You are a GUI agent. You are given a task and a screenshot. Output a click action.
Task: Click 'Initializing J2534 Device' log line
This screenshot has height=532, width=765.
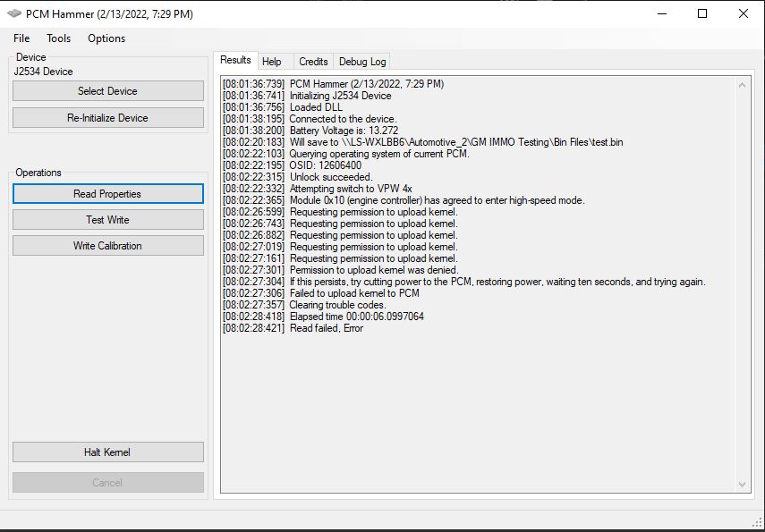(307, 96)
